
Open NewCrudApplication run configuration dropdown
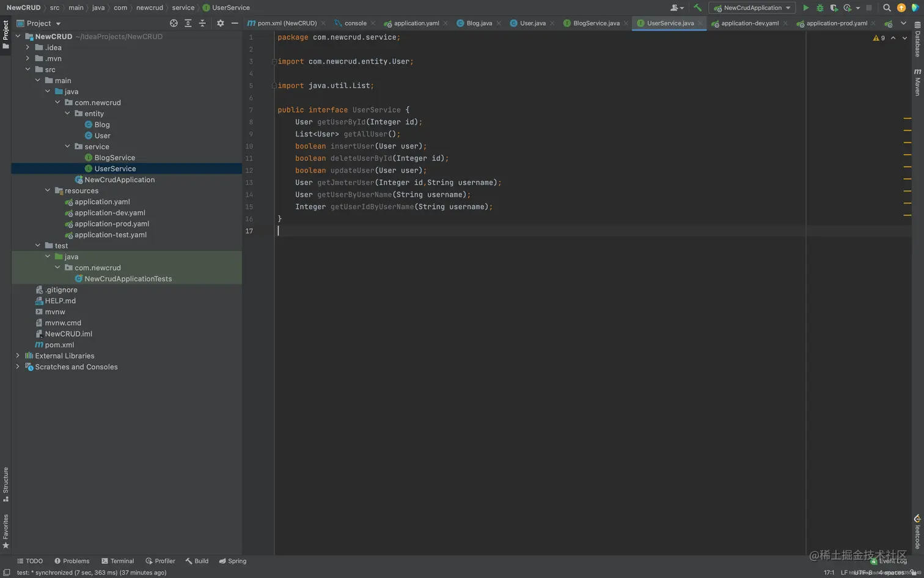pos(753,8)
